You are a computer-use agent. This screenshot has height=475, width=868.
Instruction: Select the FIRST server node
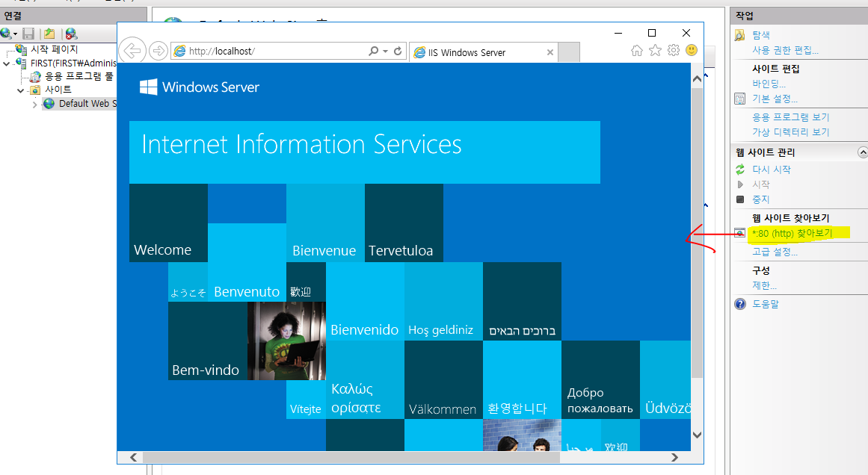(x=73, y=63)
